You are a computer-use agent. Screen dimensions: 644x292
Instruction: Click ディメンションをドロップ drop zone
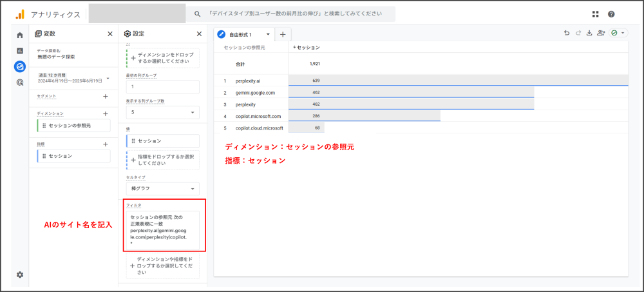[163, 58]
